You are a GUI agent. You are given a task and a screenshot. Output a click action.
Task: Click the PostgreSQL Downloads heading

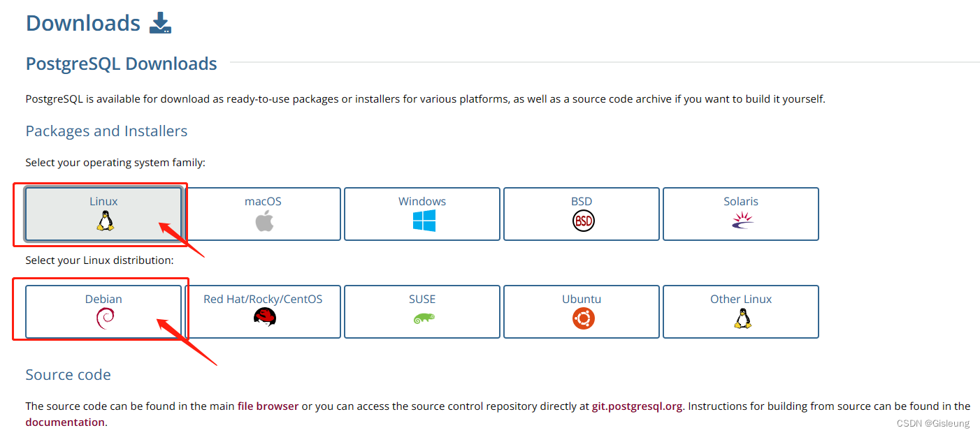pos(122,64)
